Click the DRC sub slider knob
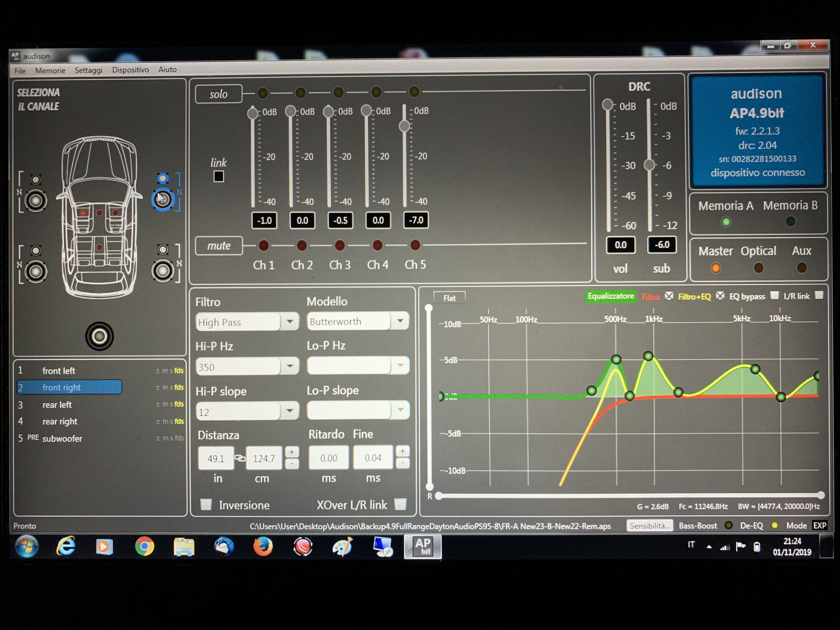This screenshot has height=630, width=840. 649,165
